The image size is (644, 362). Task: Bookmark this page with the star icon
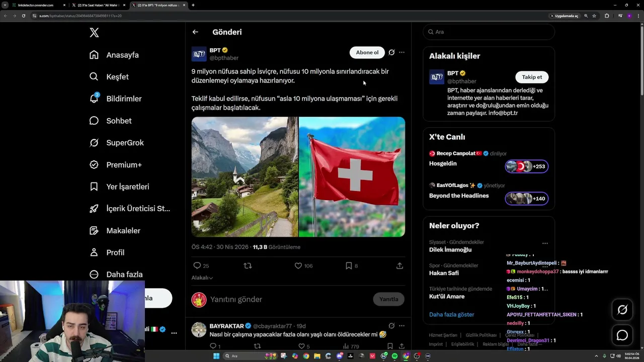pyautogui.click(x=594, y=16)
